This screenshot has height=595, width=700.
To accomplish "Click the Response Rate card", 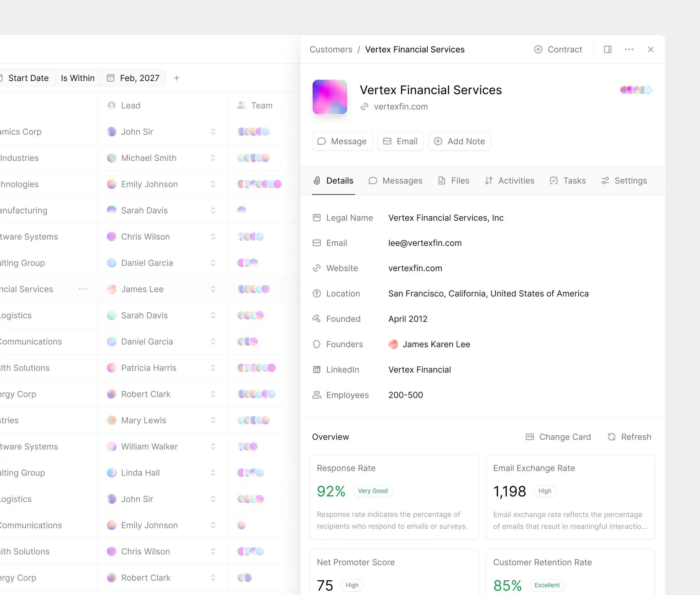I will coord(394,497).
